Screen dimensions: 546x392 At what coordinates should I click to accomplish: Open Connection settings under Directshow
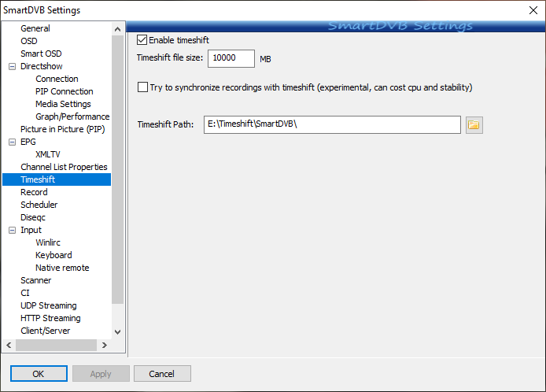57,79
